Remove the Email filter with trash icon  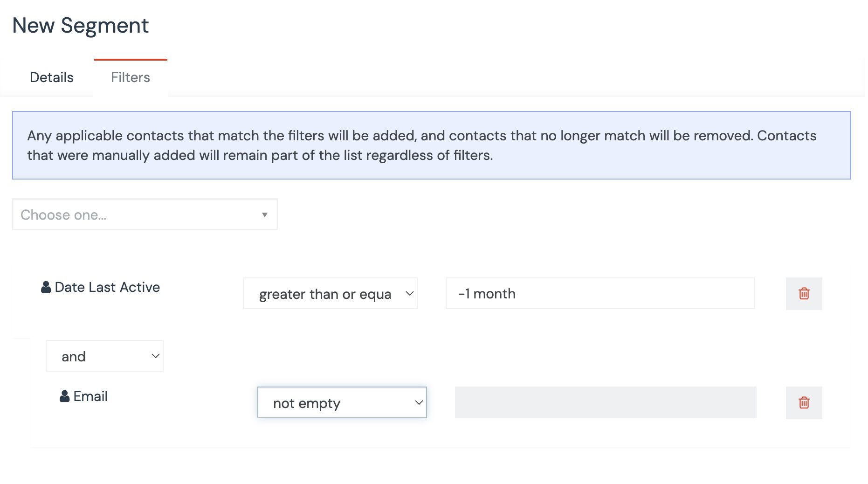[x=804, y=402]
